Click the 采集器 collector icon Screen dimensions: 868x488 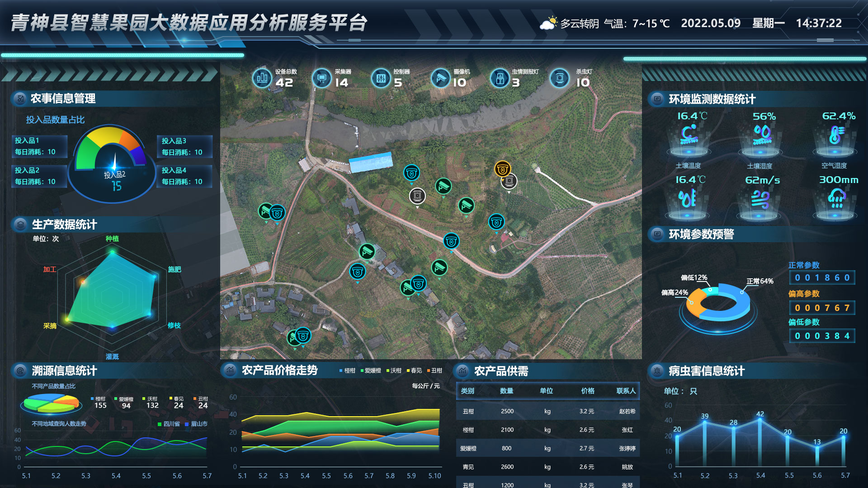pos(321,78)
